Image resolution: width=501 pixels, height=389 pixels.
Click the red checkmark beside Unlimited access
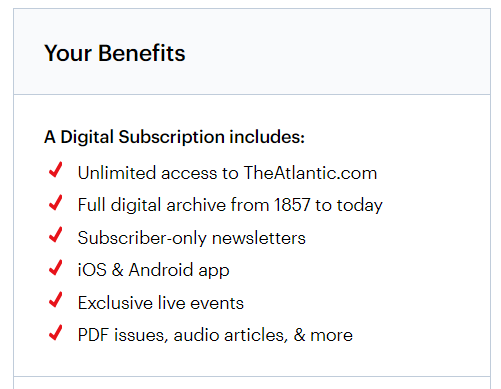coord(56,170)
